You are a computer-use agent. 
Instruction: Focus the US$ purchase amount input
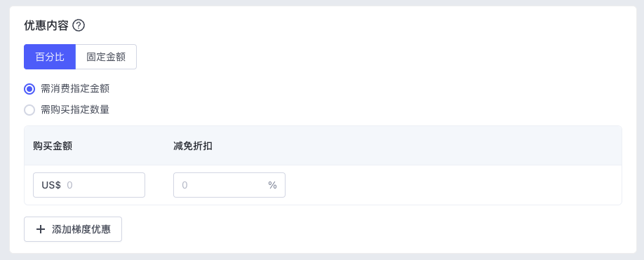pos(89,185)
